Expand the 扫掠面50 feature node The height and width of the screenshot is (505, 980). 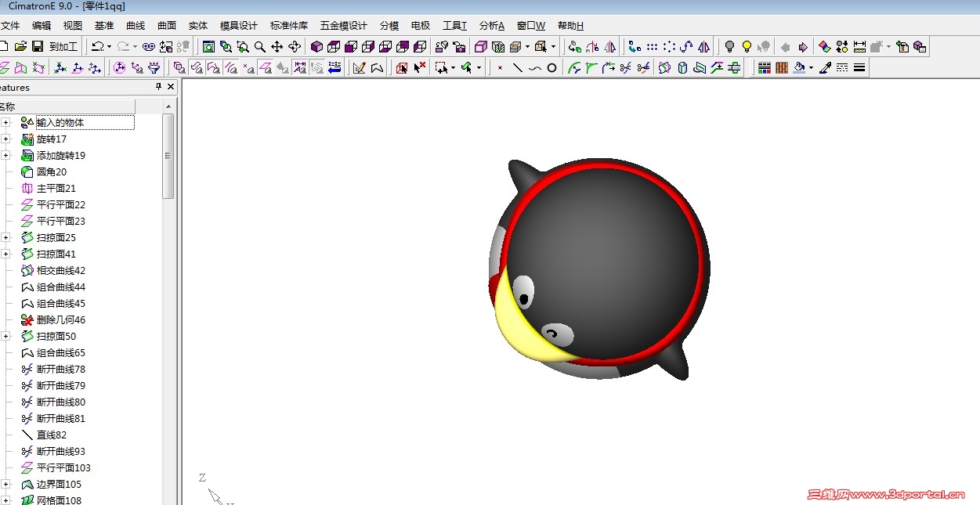[x=5, y=337]
